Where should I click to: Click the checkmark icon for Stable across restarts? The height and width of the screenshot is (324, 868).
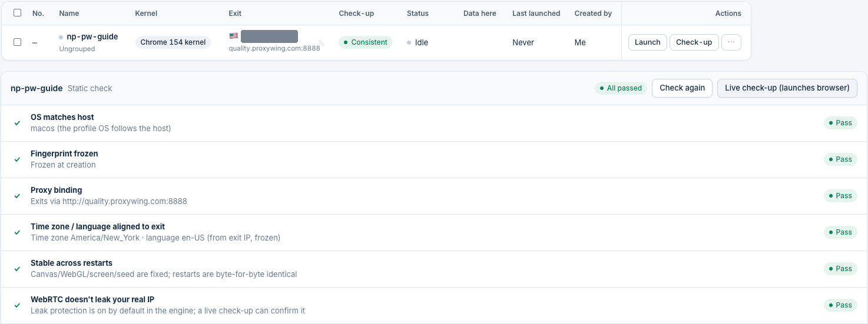pos(17,269)
